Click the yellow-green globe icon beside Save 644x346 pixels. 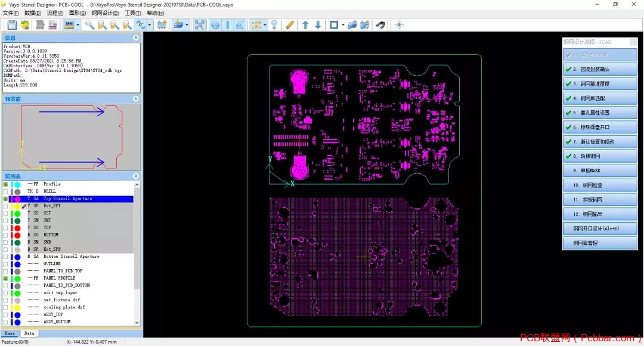click(25, 25)
